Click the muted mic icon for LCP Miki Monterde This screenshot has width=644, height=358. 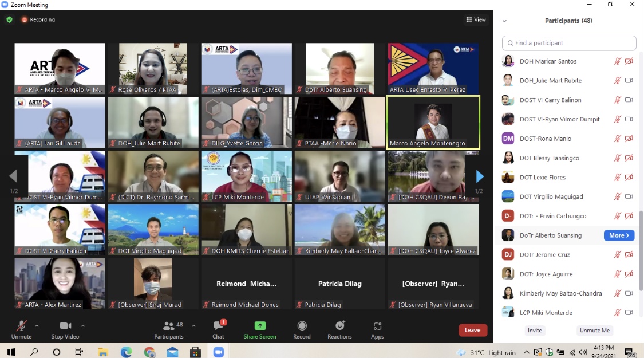click(617, 312)
